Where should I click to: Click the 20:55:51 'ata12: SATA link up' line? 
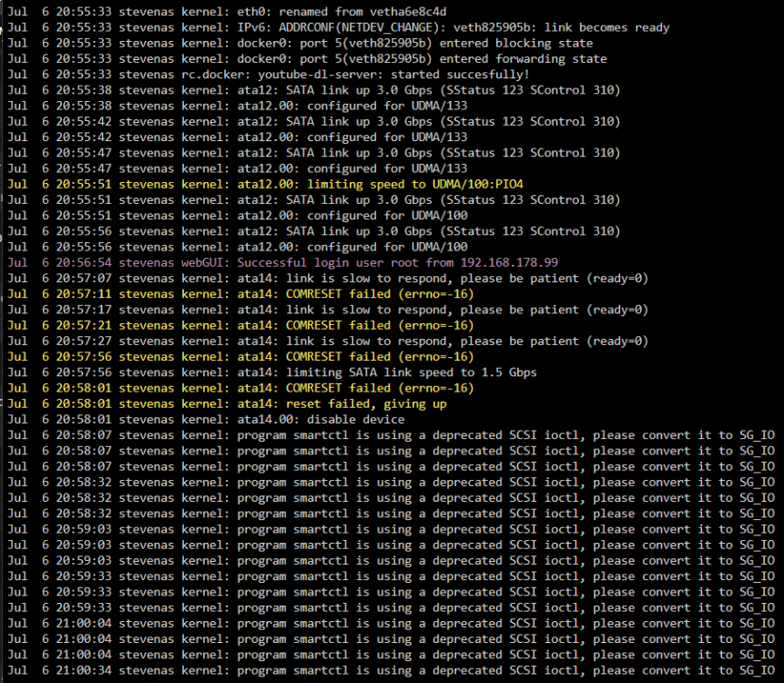(313, 200)
